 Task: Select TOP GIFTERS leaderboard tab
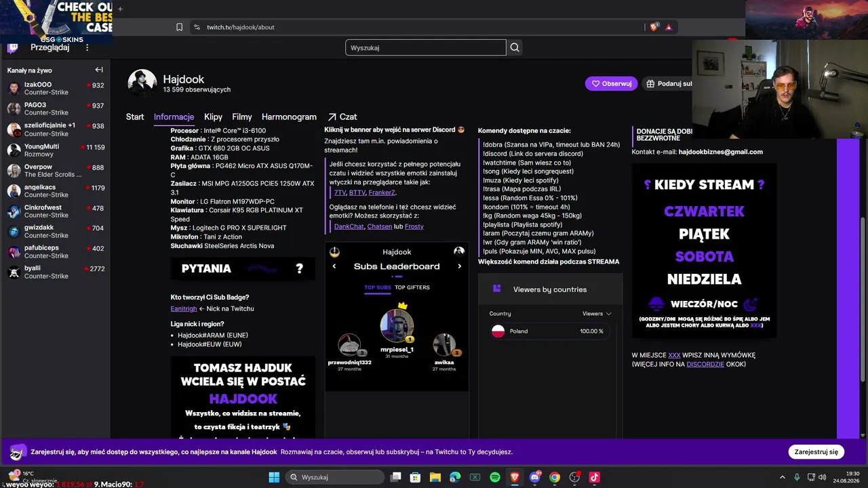point(412,287)
